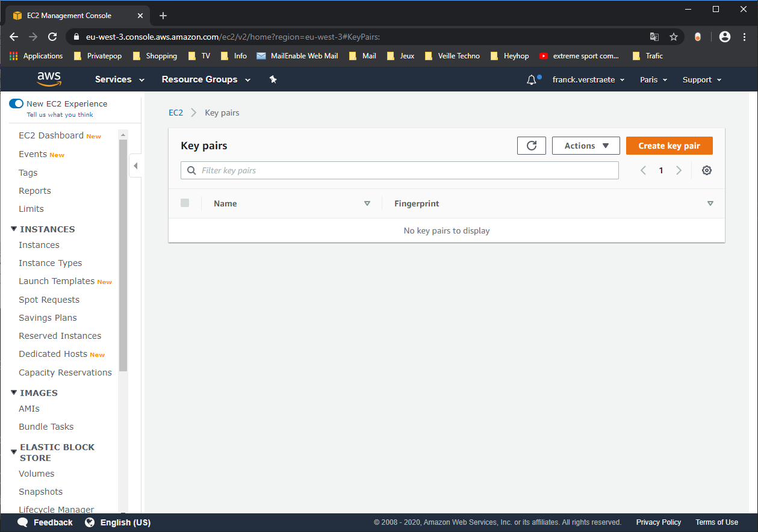
Task: Click the browser back arrow
Action: [x=14, y=37]
